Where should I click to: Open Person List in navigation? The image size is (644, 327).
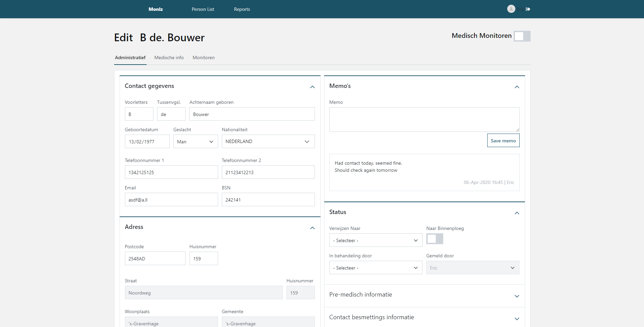[x=203, y=9]
